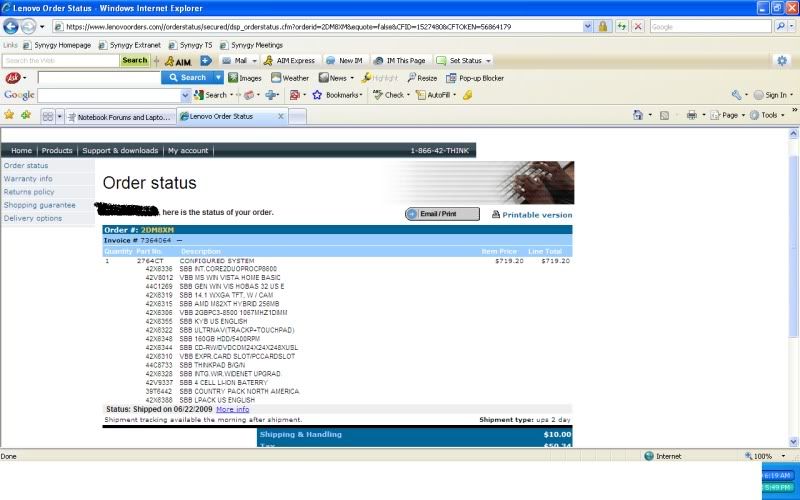Start a New IM from toolbar

(344, 61)
